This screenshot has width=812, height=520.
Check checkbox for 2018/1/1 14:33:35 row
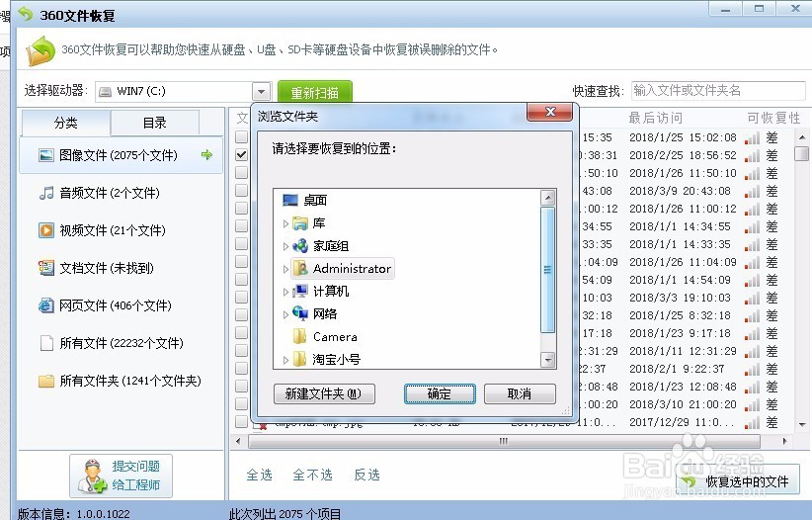[241, 243]
